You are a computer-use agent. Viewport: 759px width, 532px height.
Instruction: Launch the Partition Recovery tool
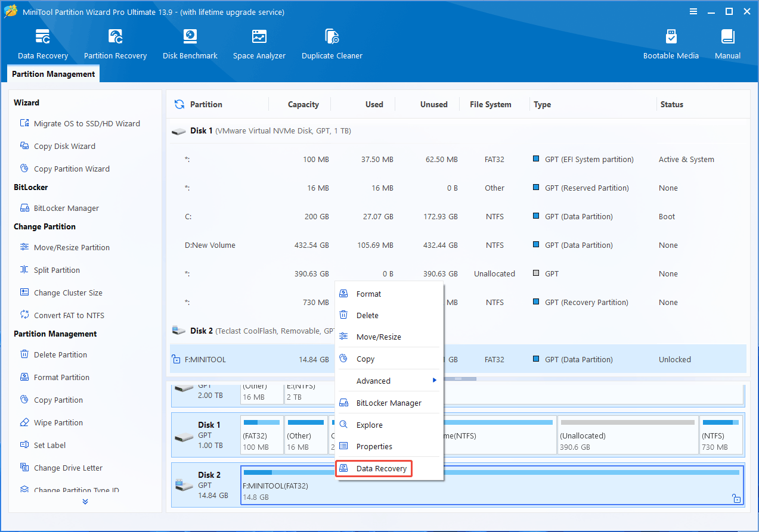tap(115, 44)
